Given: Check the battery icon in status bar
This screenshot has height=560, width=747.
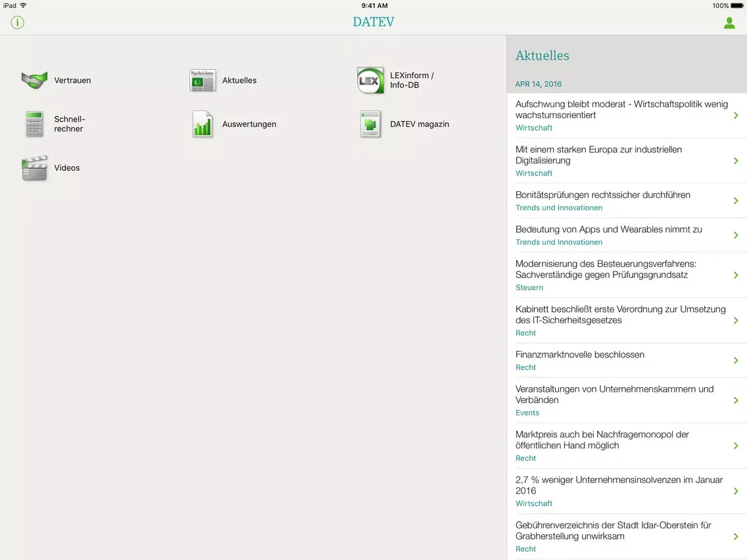Looking at the screenshot, I should click(737, 6).
